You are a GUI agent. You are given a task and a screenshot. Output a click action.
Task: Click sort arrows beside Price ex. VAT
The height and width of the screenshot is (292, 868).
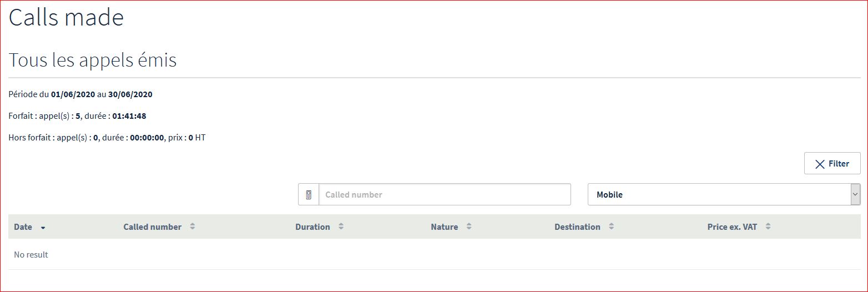coord(768,226)
